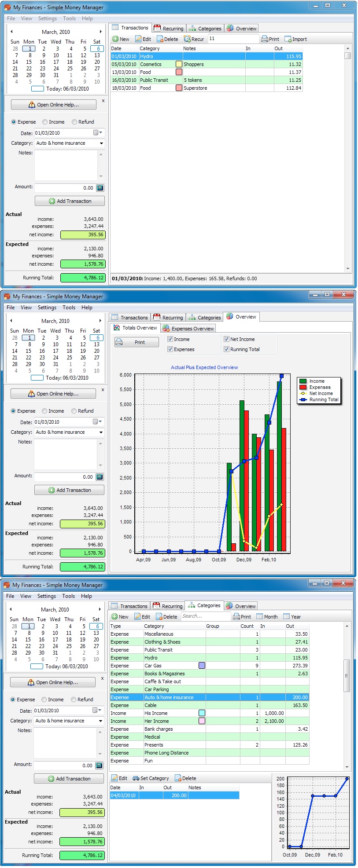Open Date picker dropdown in Categories window
358x868 pixels.
coord(97,711)
